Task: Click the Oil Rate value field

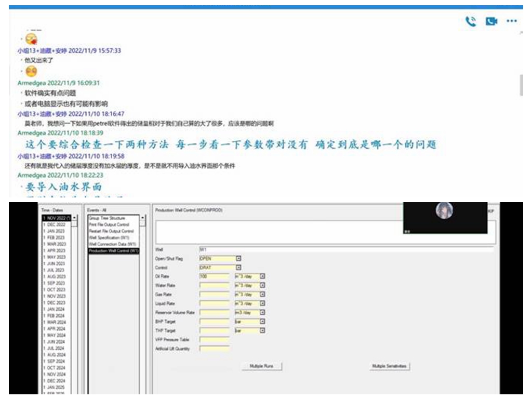Action: [x=214, y=276]
